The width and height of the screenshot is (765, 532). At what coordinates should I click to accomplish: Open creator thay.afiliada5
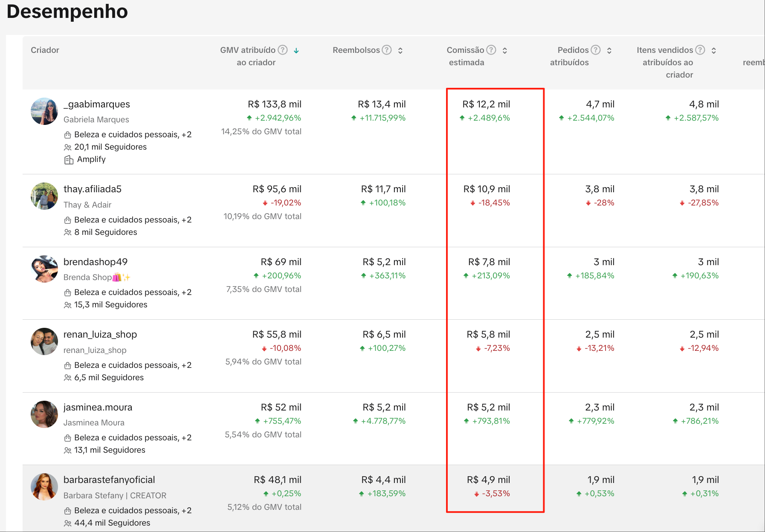93,189
